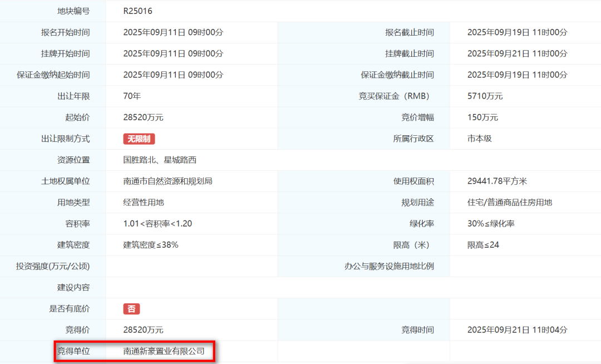This screenshot has width=601, height=364.
Task: Click the 投资强度(万元/公顷) label
Action: click(x=53, y=266)
